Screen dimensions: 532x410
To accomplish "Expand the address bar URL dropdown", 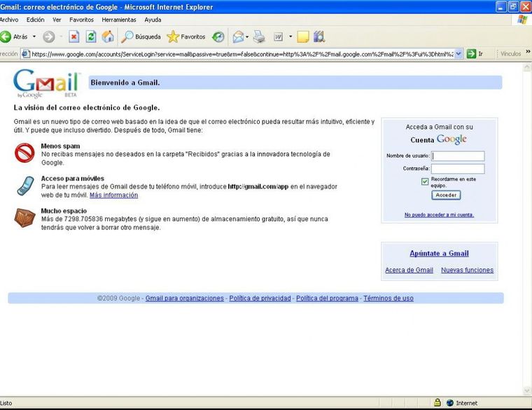I will coord(458,54).
